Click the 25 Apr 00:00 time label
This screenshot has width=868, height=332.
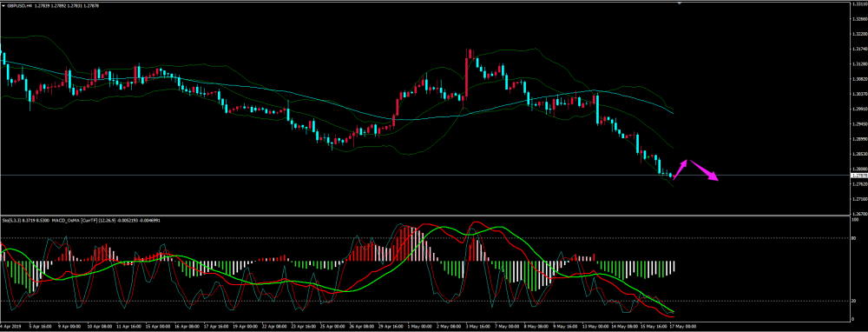click(x=332, y=327)
